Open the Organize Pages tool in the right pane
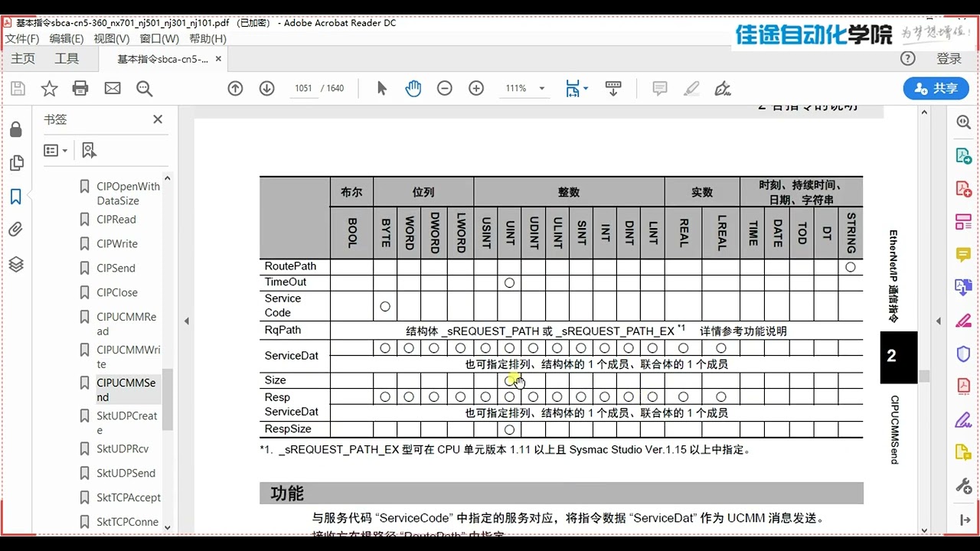Viewport: 980px width, 551px height. click(964, 222)
